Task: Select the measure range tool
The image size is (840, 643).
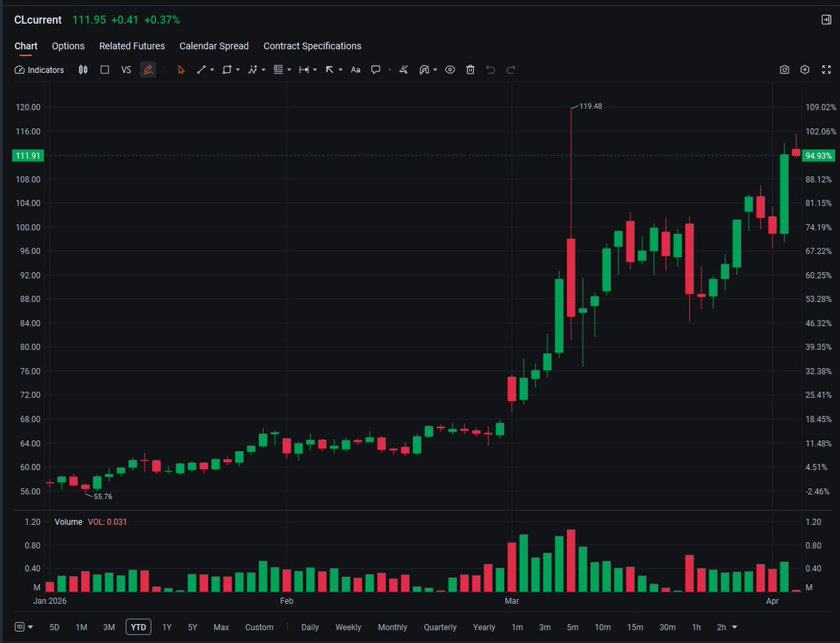Action: 304,70
